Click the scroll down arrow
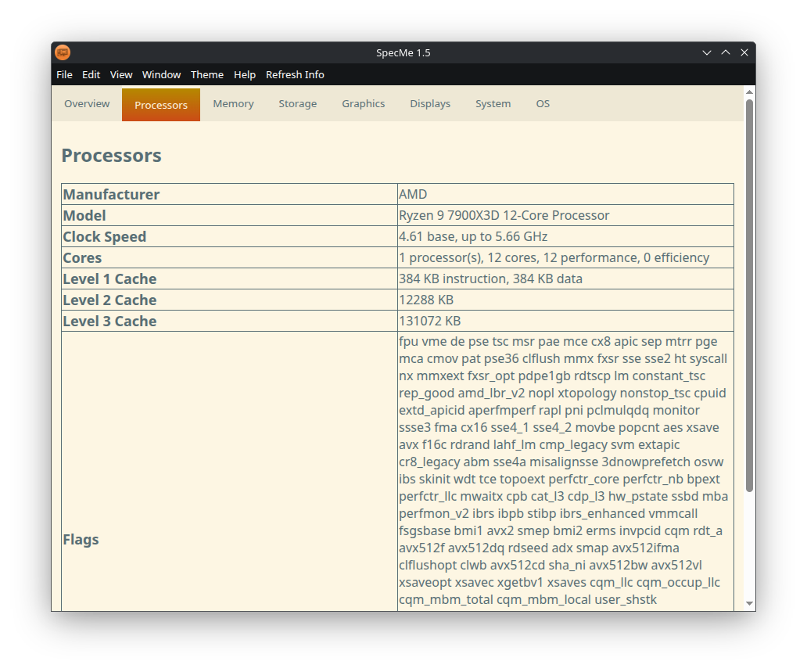The height and width of the screenshot is (672, 807). tap(749, 603)
